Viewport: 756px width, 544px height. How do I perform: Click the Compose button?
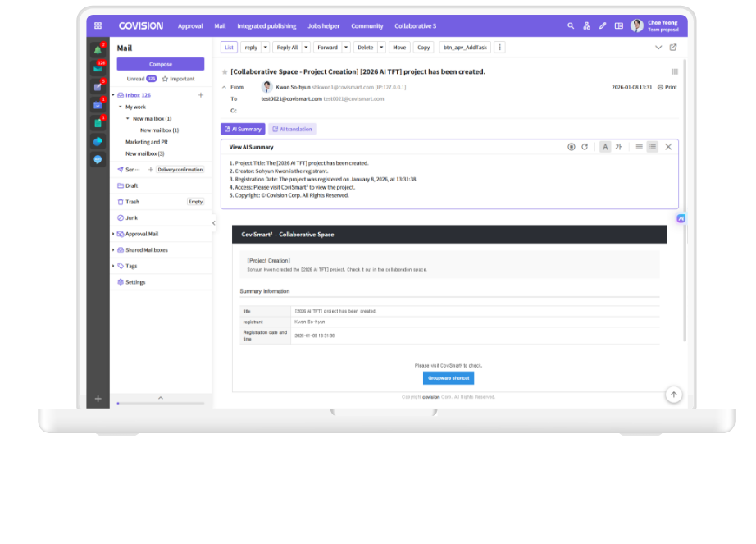point(160,64)
